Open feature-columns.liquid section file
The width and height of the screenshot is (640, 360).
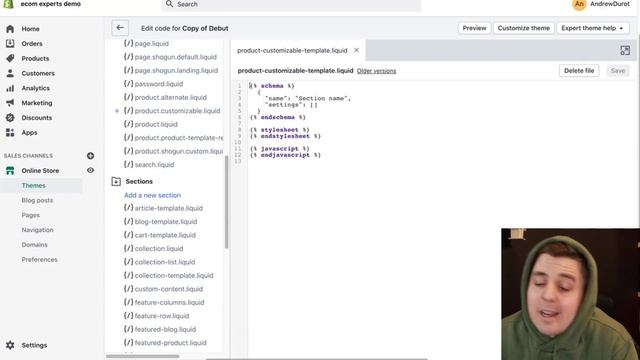[169, 302]
